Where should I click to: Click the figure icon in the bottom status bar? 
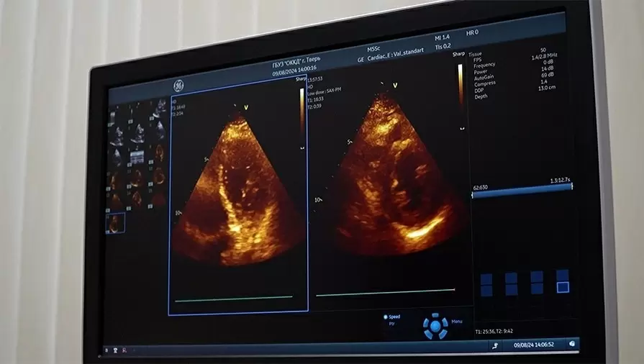click(495, 346)
